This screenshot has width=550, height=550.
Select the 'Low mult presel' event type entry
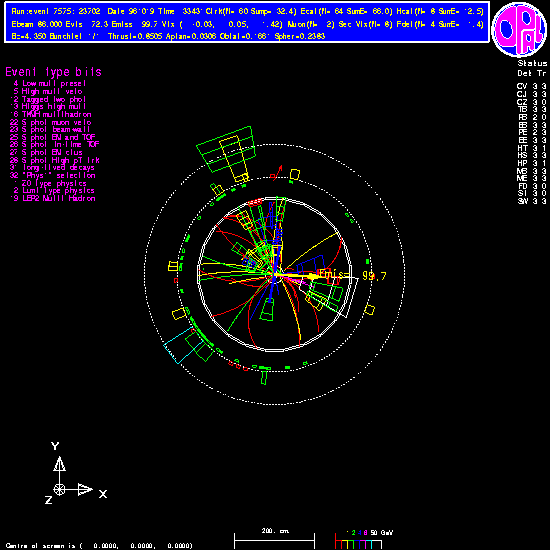pyautogui.click(x=49, y=83)
